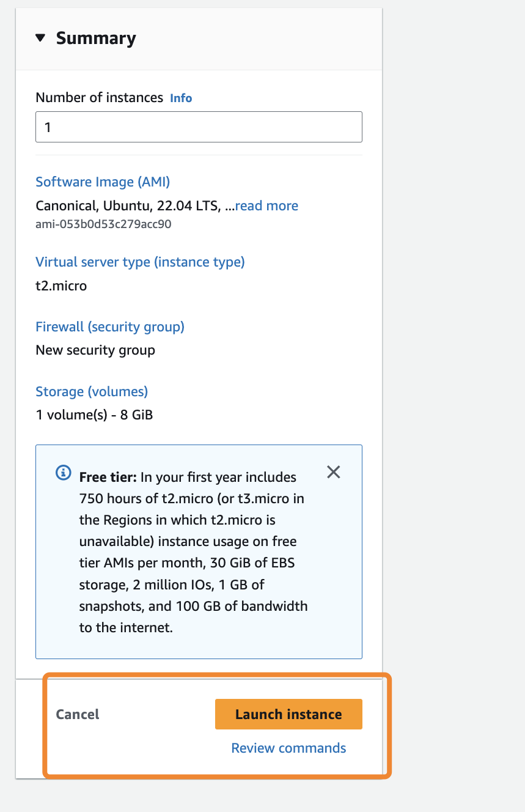Click the Number of instances label
The image size is (525, 812).
[100, 98]
